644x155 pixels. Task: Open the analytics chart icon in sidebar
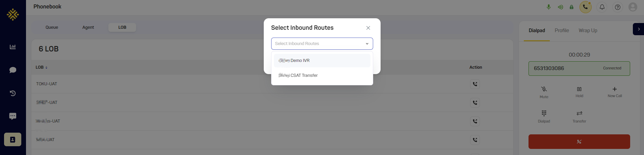[13, 47]
